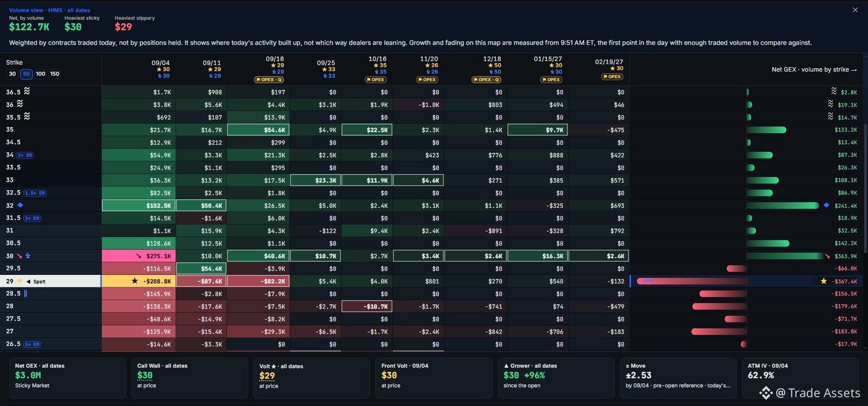Click the 2× EM badge on strike 34

25,155
